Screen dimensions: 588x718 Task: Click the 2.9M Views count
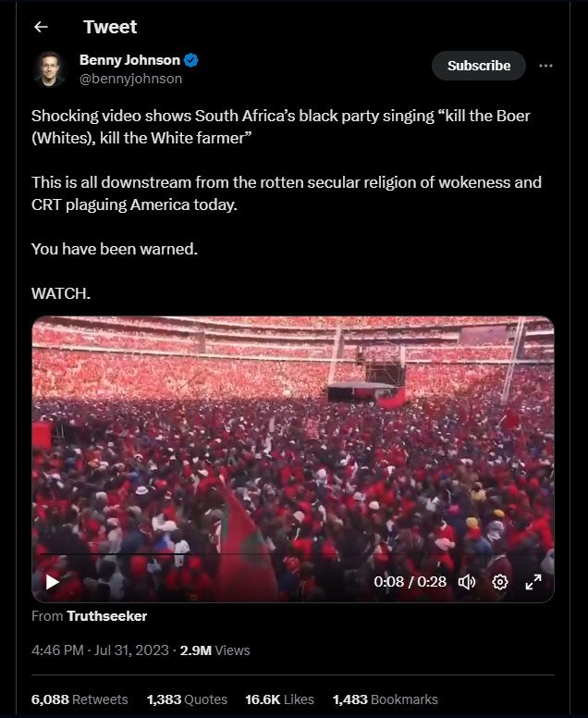[x=214, y=650]
